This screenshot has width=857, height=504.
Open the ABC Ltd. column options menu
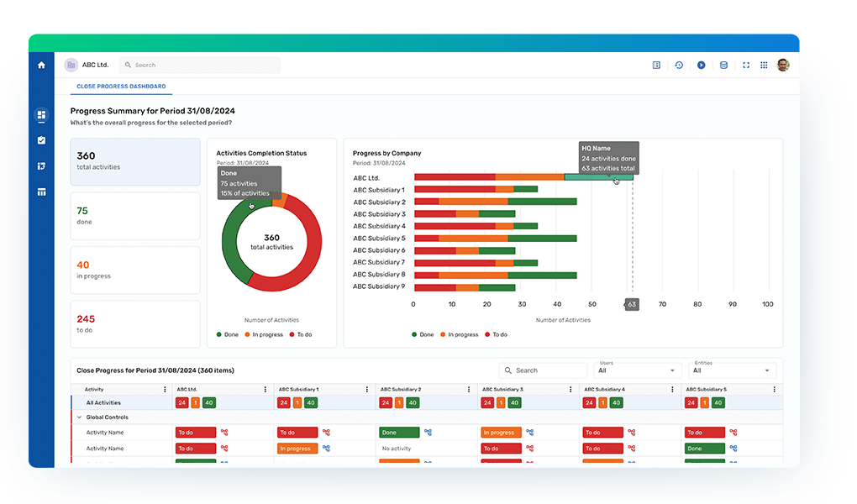(x=266, y=390)
